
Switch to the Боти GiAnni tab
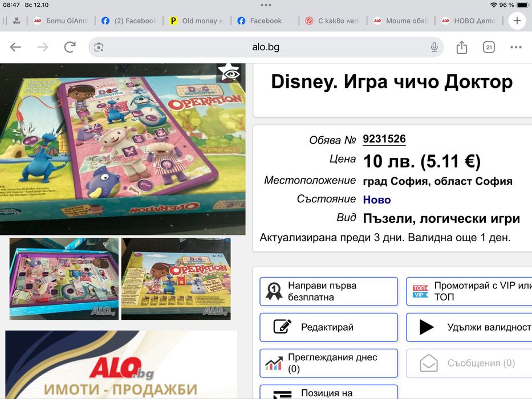(x=61, y=21)
